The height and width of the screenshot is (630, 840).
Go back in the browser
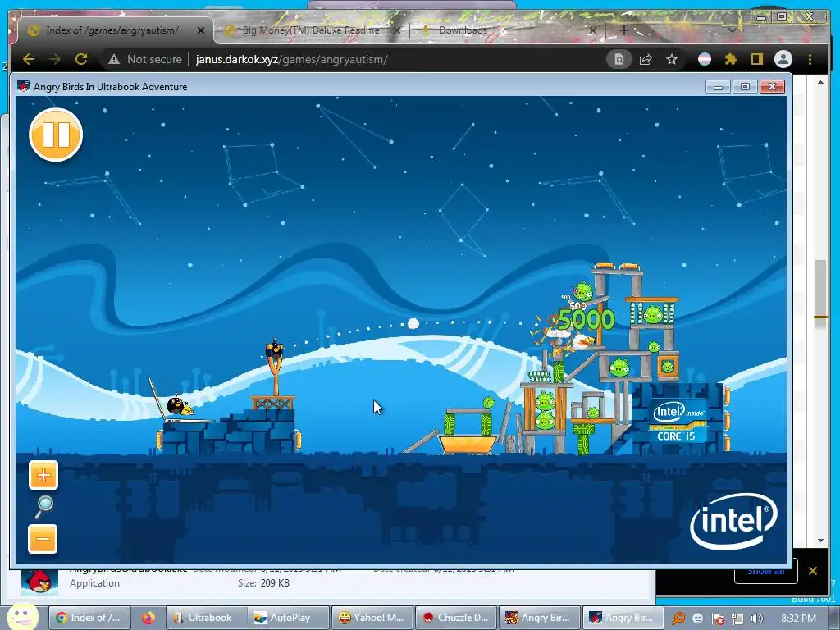coord(29,59)
